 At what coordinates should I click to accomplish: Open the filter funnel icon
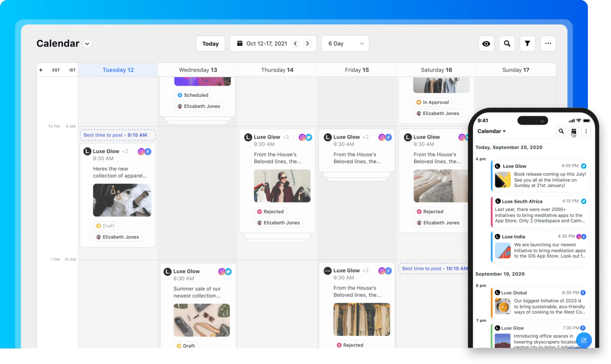tap(527, 44)
